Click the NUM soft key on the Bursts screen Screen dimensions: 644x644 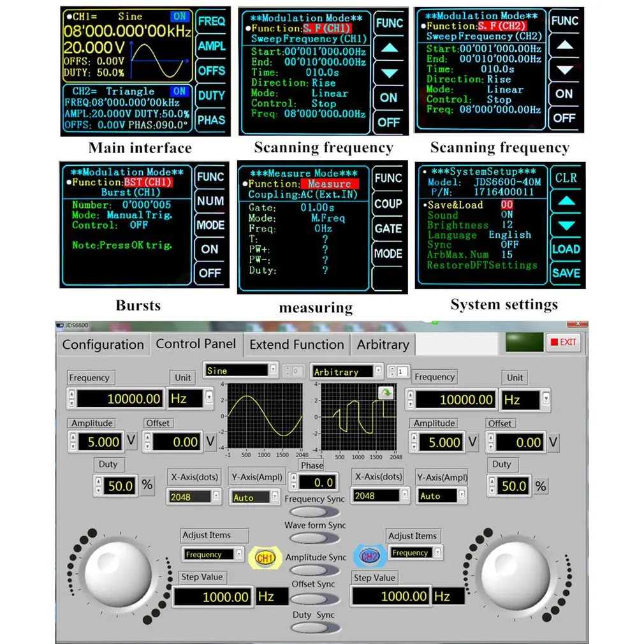tap(210, 201)
